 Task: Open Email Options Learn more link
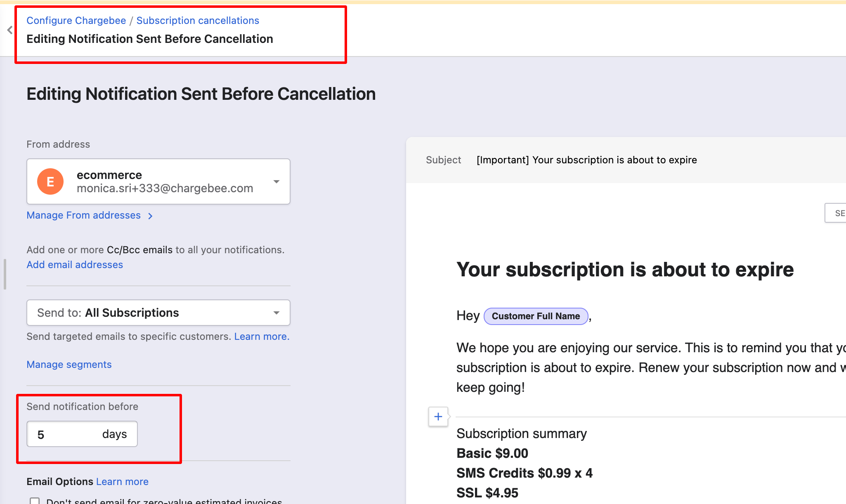[122, 482]
